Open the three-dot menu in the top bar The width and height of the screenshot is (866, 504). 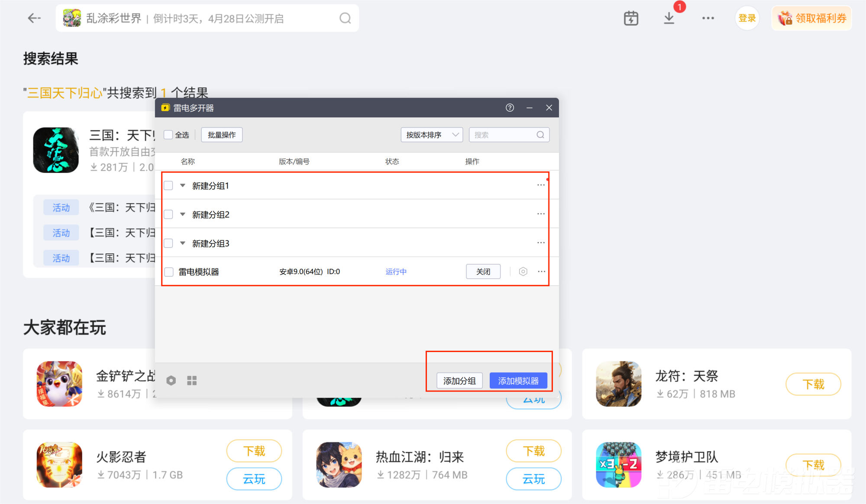(x=708, y=18)
